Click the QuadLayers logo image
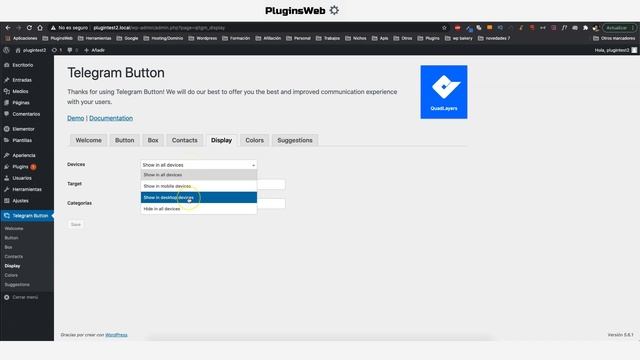 (444, 92)
